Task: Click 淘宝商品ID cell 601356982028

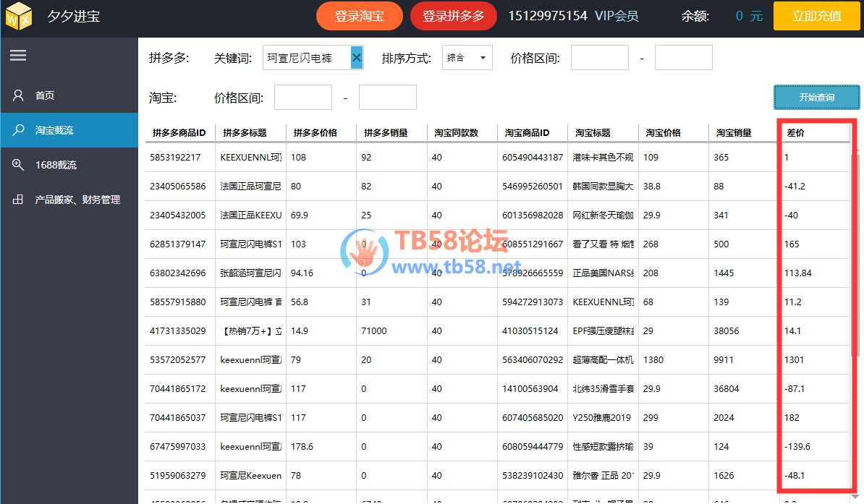Action: pyautogui.click(x=533, y=215)
